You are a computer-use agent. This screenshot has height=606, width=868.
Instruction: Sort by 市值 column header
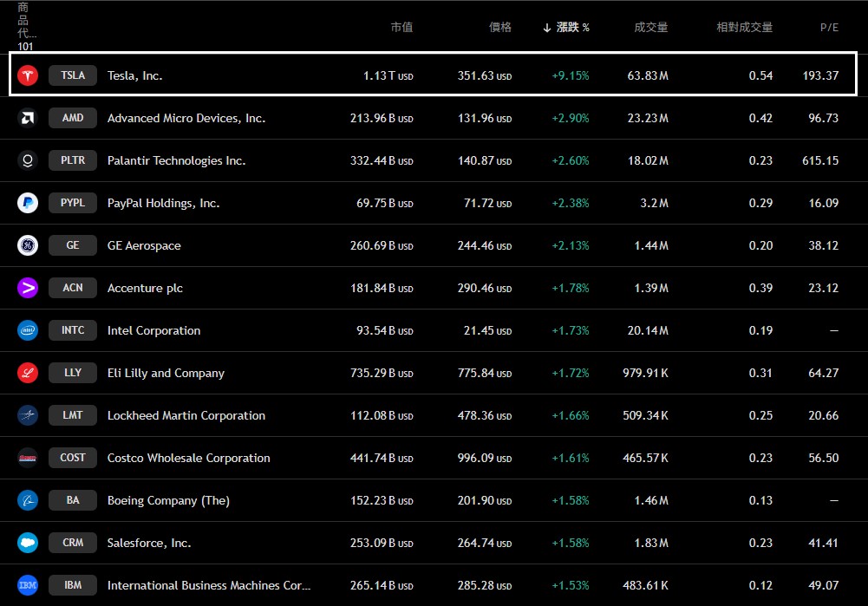pyautogui.click(x=401, y=28)
